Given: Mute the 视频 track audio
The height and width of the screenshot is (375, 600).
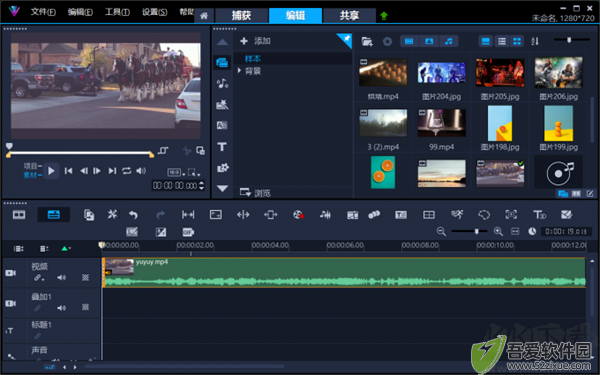Looking at the screenshot, I should click(61, 277).
